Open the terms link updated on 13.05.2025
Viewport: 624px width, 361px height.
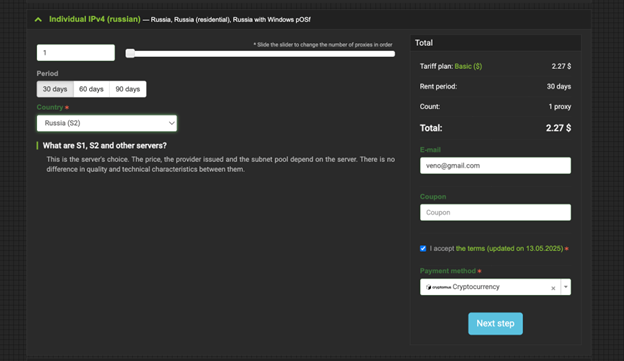(x=509, y=248)
